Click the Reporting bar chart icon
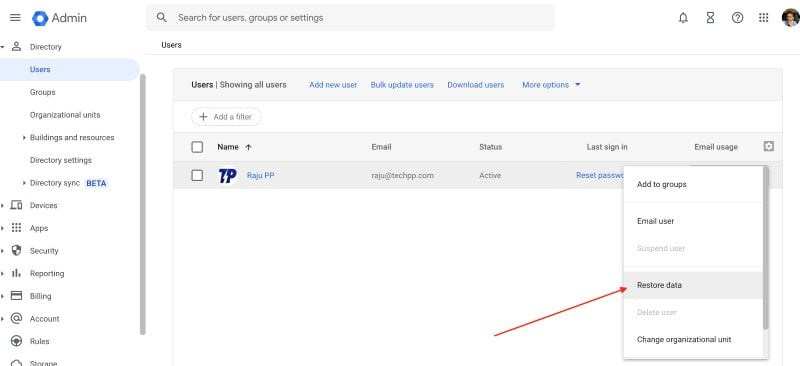Image resolution: width=800 pixels, height=366 pixels. (x=16, y=273)
